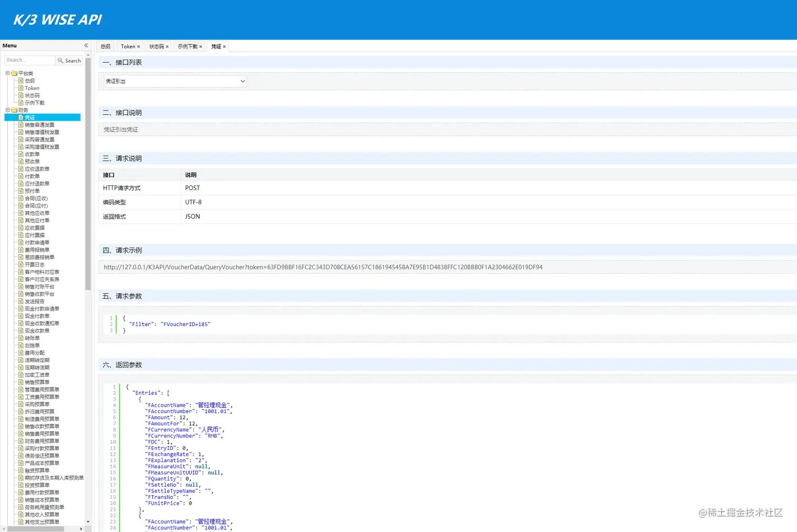Open 现金收款通知单 tree entry
Image resolution: width=797 pixels, height=532 pixels.
[42, 324]
